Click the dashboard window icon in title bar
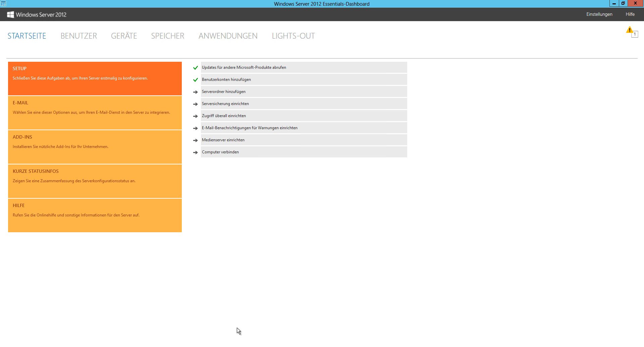 [3, 4]
